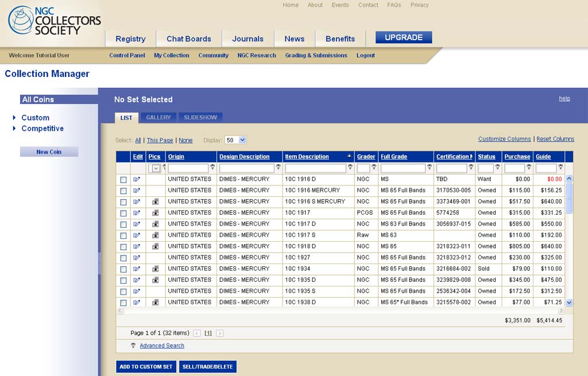This screenshot has width=588, height=376.
Task: Click the edit icon for 10C 1917 PCGS row
Action: [137, 213]
